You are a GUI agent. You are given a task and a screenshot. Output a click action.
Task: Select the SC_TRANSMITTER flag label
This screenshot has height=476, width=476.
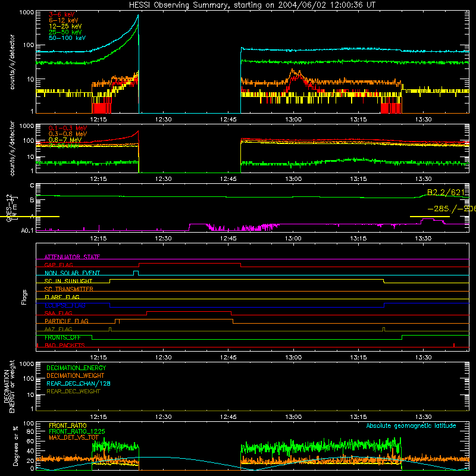pos(69,289)
